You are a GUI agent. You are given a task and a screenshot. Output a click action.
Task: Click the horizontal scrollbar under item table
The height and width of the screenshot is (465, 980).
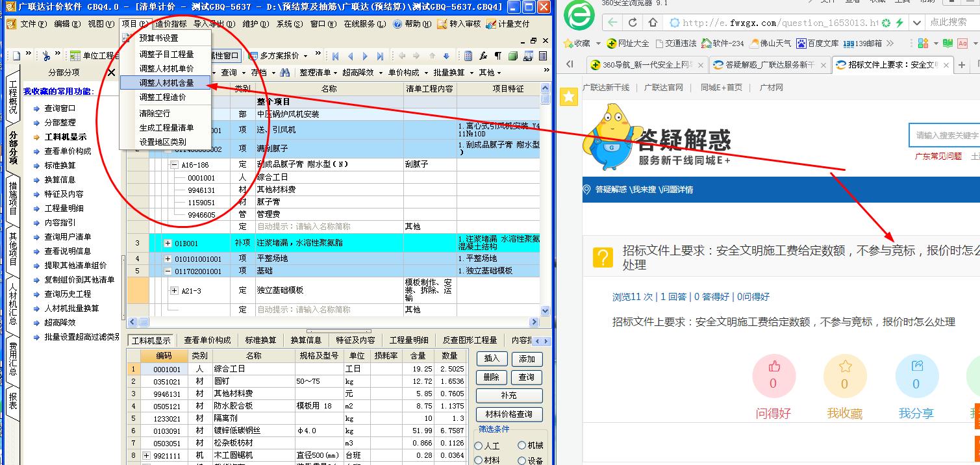point(334,321)
